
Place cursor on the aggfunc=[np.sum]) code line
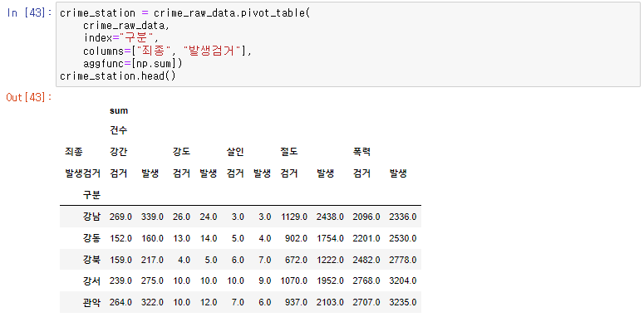click(x=132, y=64)
